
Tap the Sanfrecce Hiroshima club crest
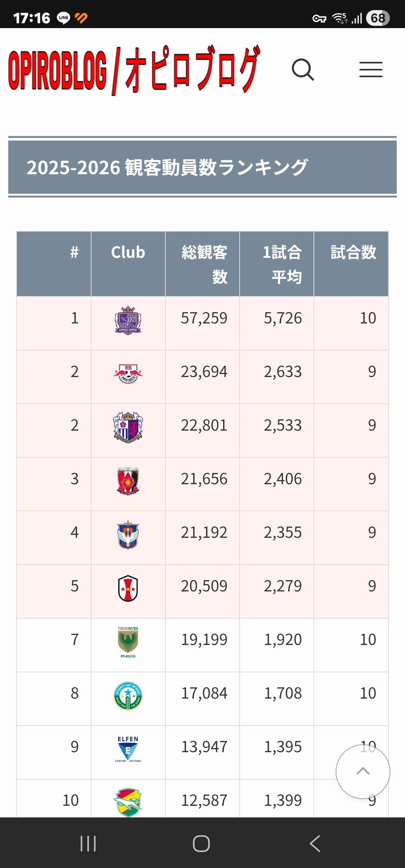128,320
